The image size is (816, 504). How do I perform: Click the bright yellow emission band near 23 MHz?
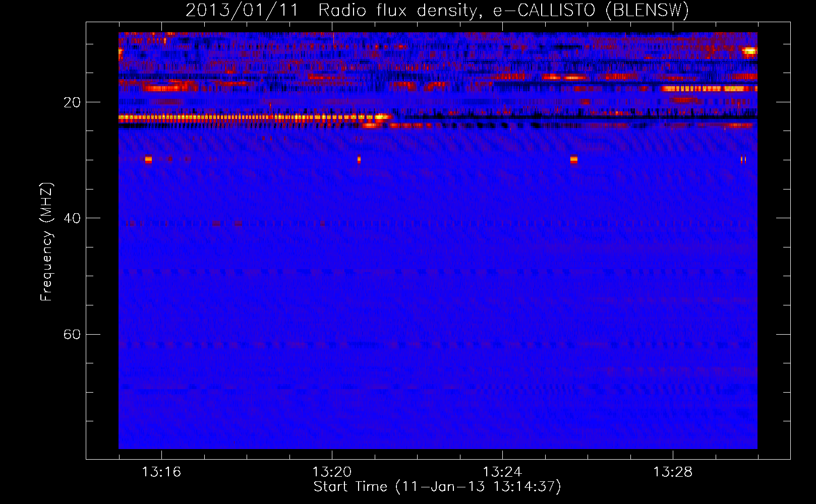click(x=255, y=118)
